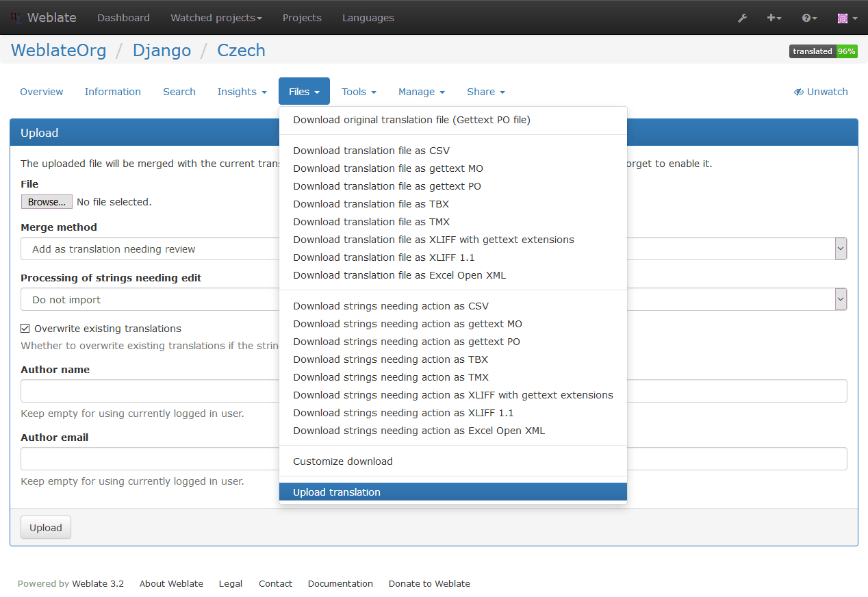This screenshot has height=597, width=868.
Task: Download strings needing action as CSV
Action: (x=453, y=306)
